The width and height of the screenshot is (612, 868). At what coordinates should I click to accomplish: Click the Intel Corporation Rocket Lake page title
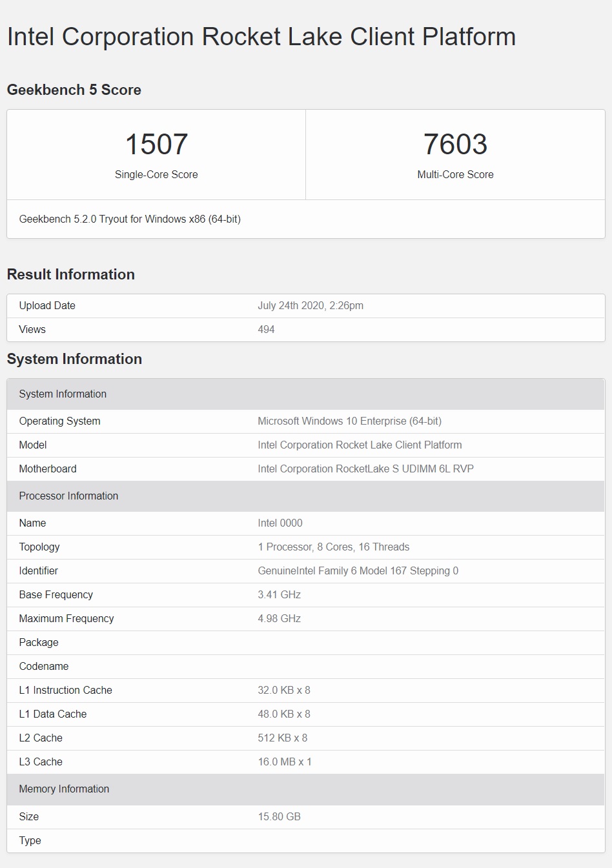(261, 37)
